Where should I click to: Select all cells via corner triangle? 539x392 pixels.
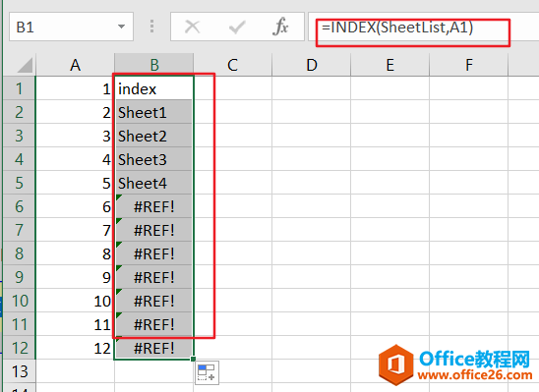click(26, 65)
